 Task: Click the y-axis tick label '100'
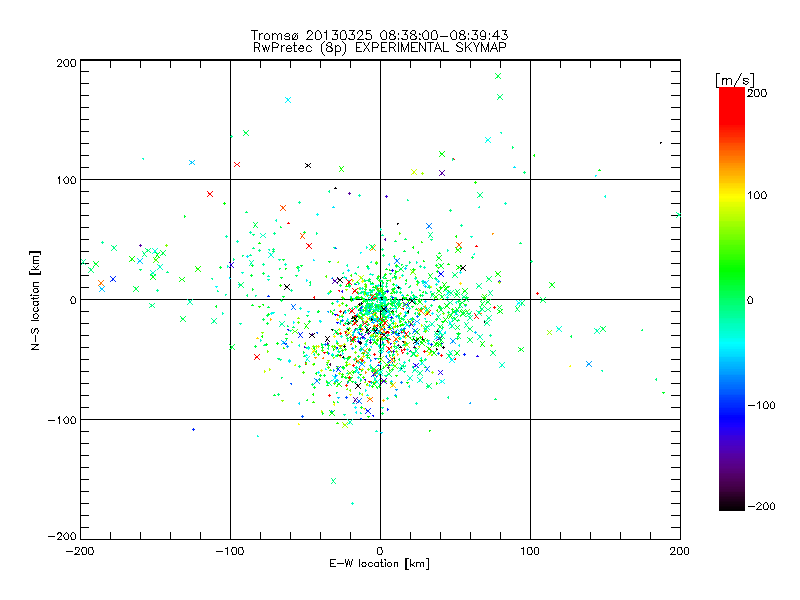(67, 180)
